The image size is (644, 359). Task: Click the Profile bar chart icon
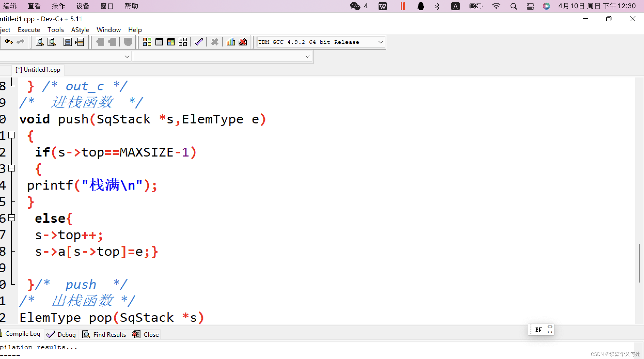tap(231, 42)
